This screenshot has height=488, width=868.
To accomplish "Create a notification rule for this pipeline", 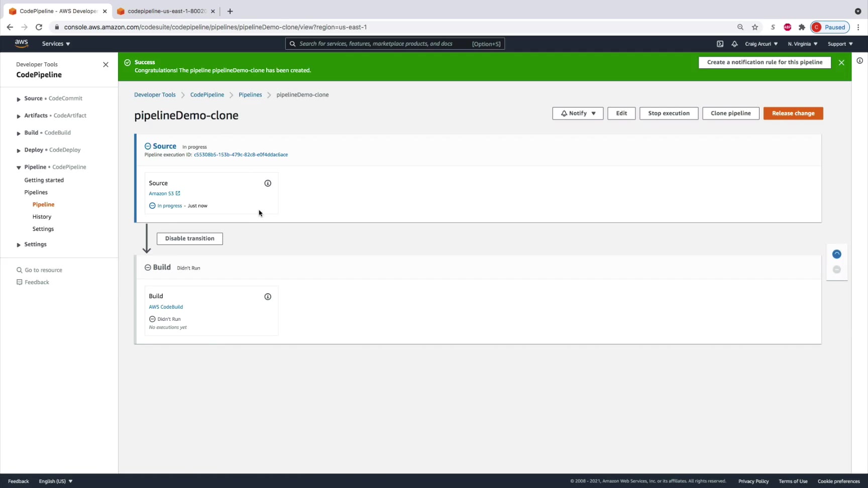I will pyautogui.click(x=765, y=62).
